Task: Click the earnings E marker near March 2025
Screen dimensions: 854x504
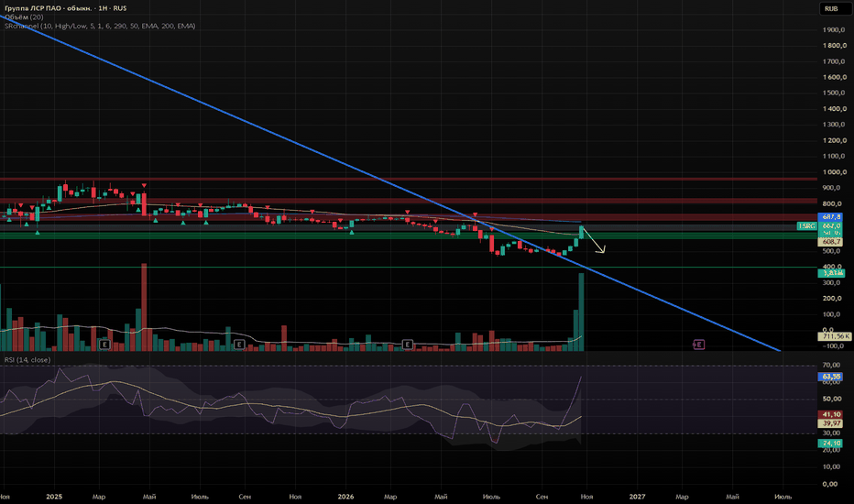Action: pyautogui.click(x=105, y=345)
